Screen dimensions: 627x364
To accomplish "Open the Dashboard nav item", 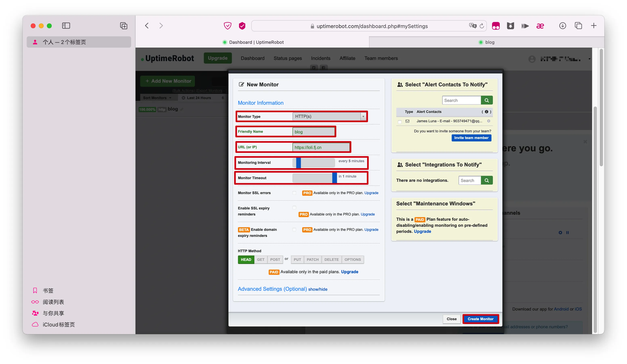I will (252, 58).
